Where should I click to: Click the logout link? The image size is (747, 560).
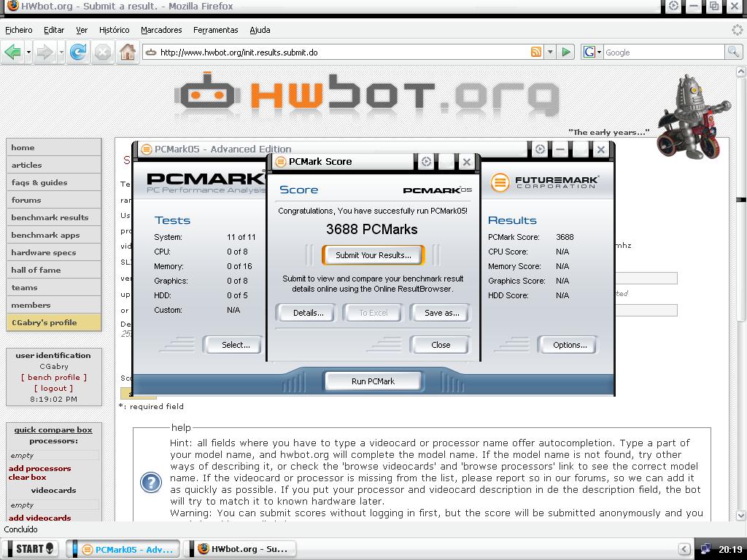pyautogui.click(x=53, y=388)
